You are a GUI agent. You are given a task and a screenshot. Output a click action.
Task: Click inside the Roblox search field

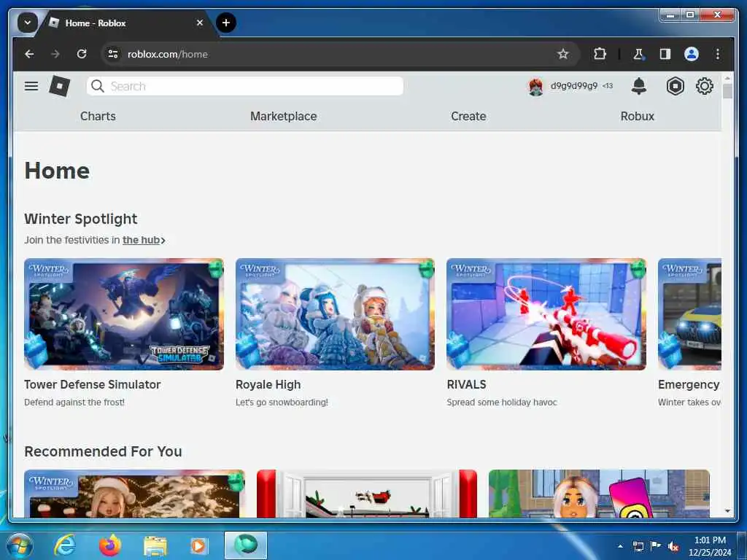coord(245,86)
